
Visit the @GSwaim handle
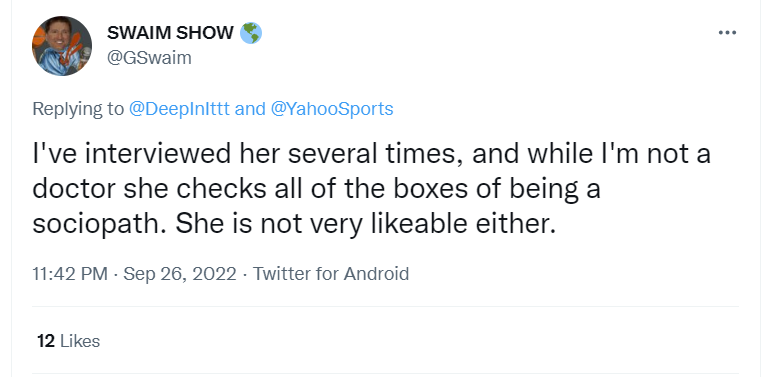[149, 58]
